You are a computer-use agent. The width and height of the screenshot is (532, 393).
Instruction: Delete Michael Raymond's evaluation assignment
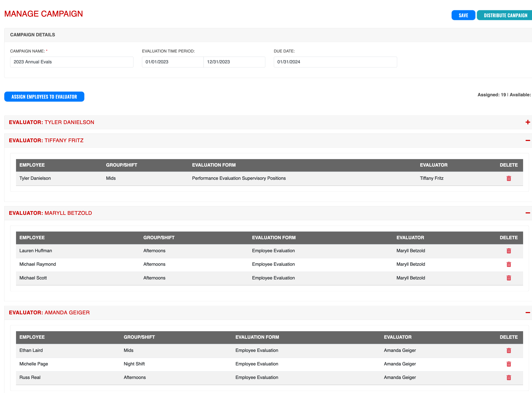click(x=509, y=264)
